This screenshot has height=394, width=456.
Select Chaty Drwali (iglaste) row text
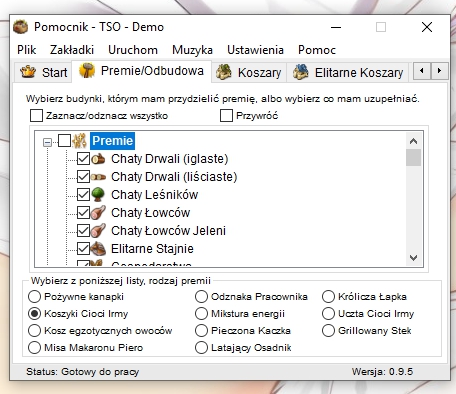pos(170,159)
